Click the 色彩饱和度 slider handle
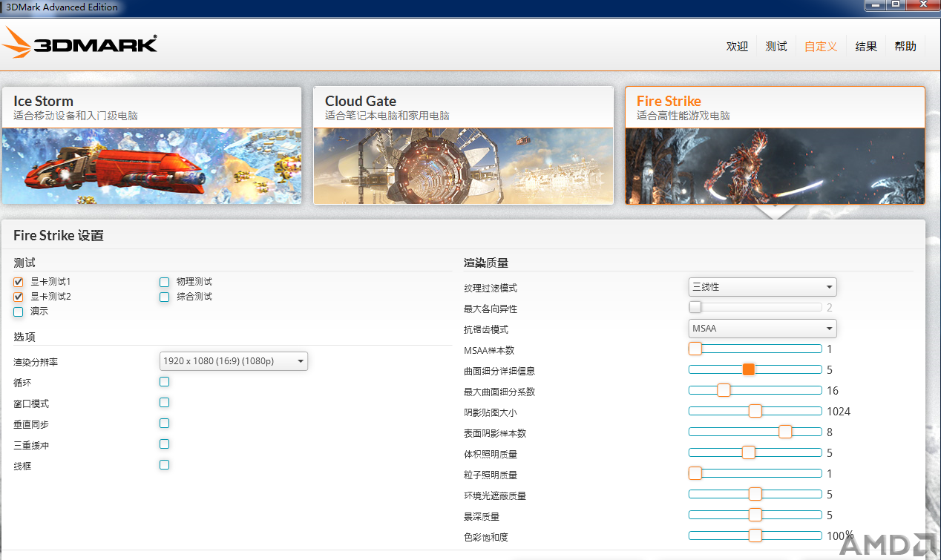941x560 pixels. pos(755,536)
